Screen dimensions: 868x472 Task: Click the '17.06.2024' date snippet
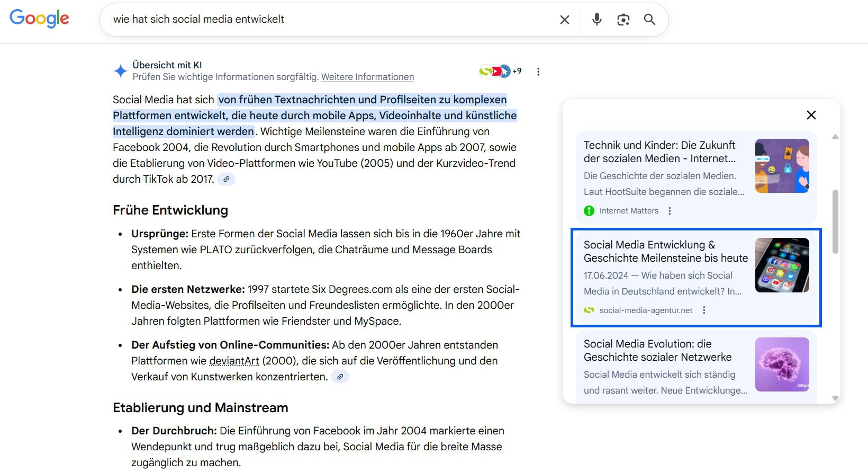(606, 275)
